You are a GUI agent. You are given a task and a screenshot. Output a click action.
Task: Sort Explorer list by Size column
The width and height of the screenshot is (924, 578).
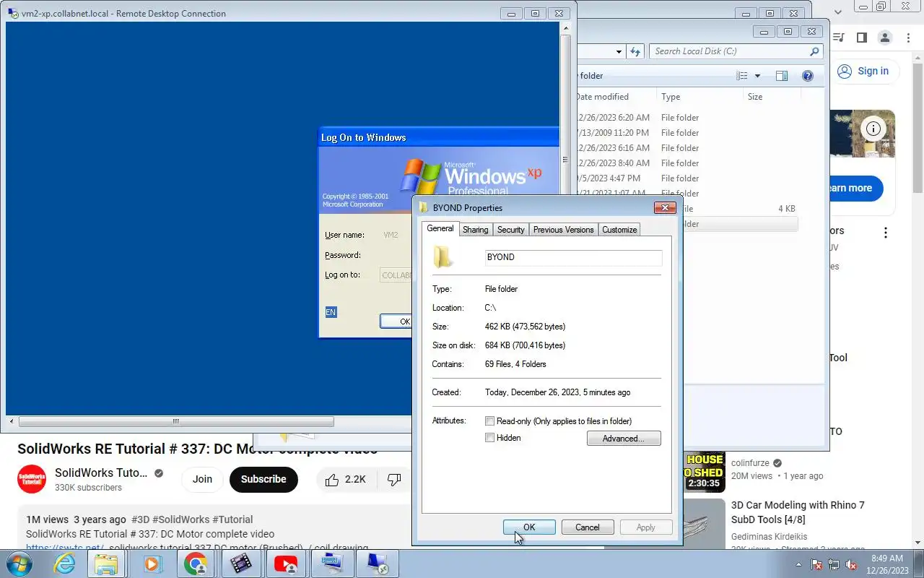pos(772,97)
